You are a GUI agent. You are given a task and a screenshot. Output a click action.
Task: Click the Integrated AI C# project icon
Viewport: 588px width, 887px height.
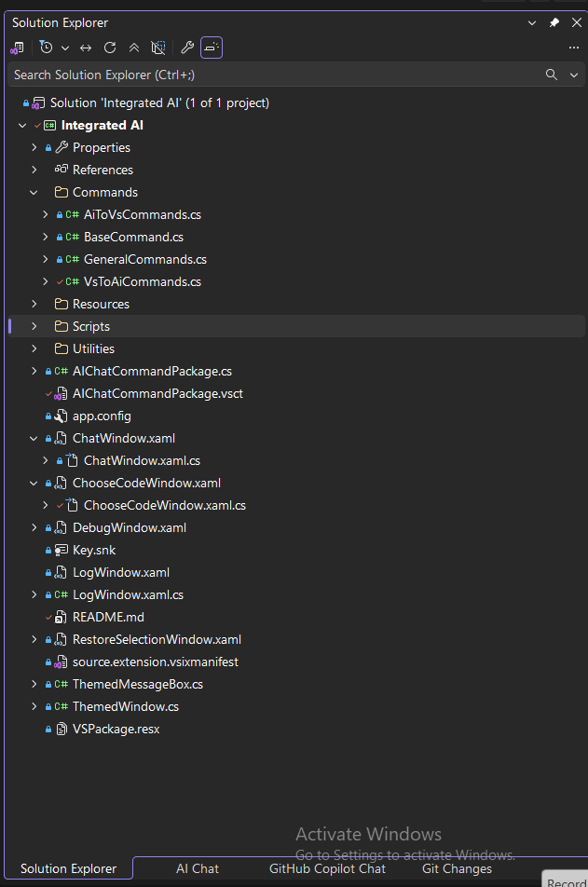point(49,126)
